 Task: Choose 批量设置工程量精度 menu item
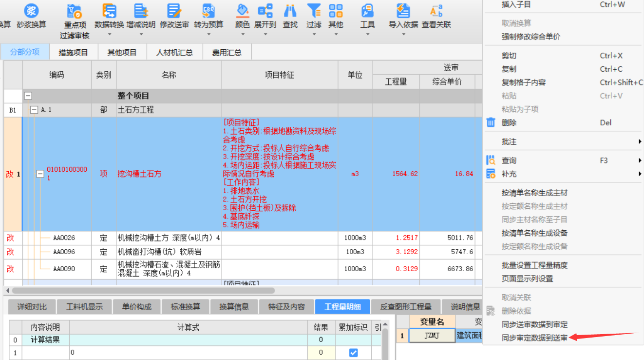(534, 265)
